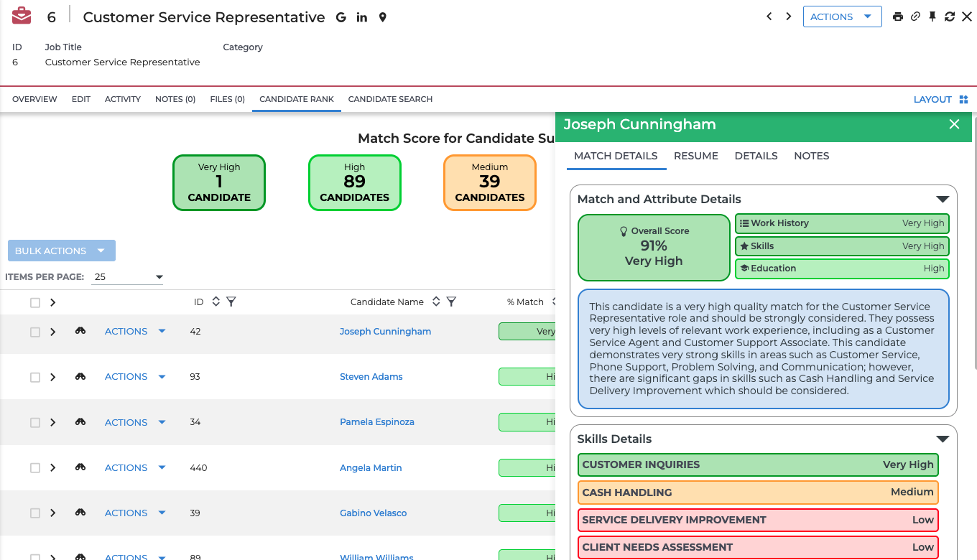Select checkbox for Gabino Velasco row
This screenshot has height=560, width=977.
tap(35, 513)
